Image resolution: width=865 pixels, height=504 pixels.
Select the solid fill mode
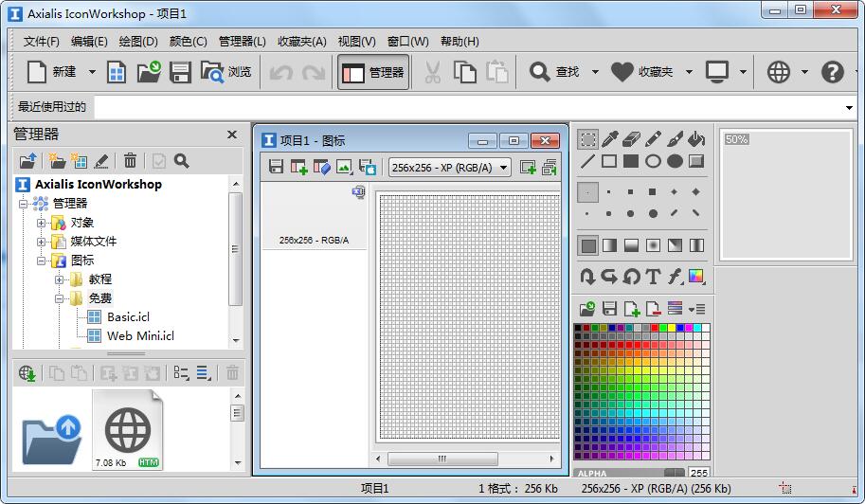[588, 245]
